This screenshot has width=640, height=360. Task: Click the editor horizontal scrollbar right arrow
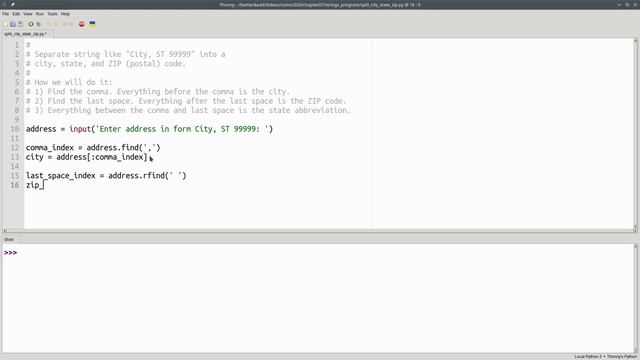(636, 231)
